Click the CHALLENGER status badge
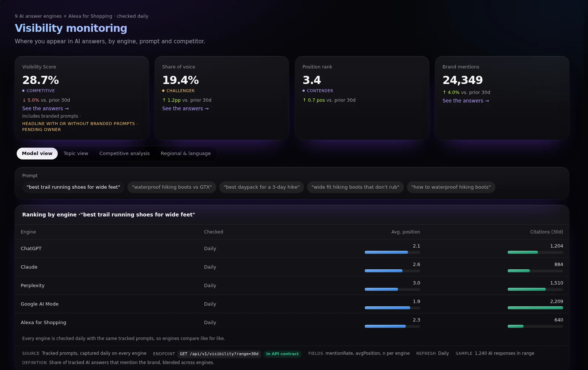 [178, 91]
